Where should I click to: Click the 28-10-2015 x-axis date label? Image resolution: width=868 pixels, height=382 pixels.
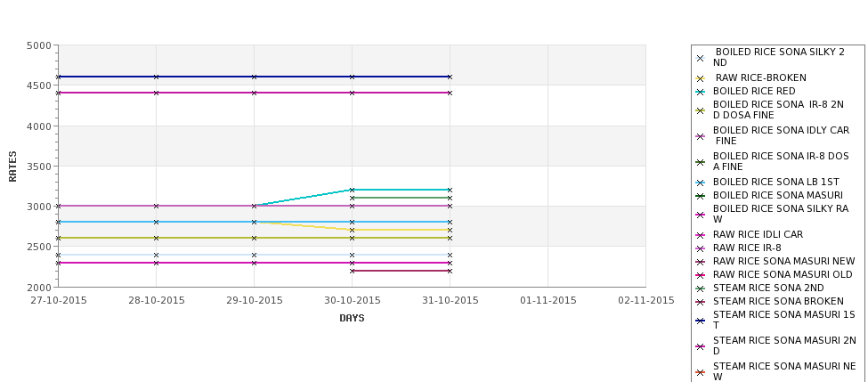click(x=157, y=301)
